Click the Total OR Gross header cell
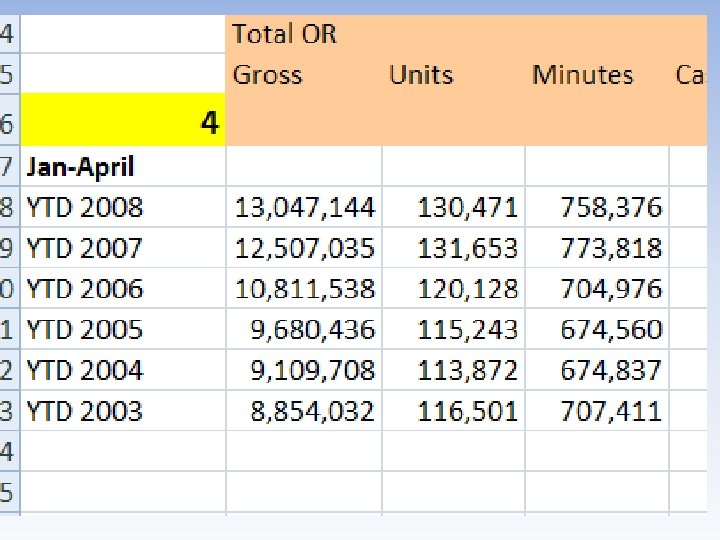Image resolution: width=720 pixels, height=540 pixels. tap(284, 54)
